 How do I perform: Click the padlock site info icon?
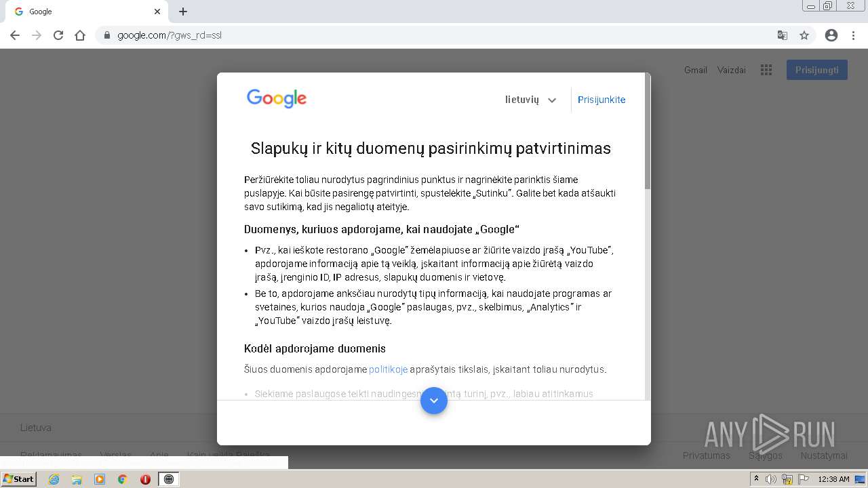coord(106,35)
